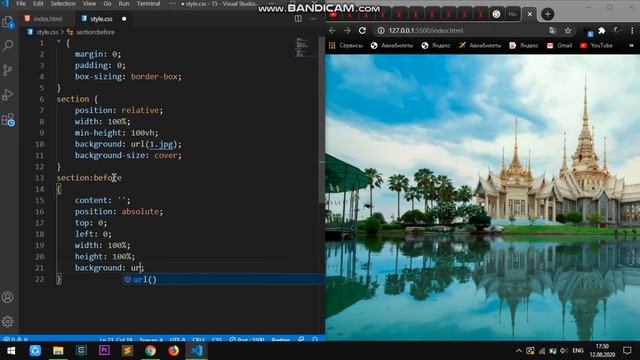
Task: Open the 1.jpg link in code
Action: click(161, 144)
